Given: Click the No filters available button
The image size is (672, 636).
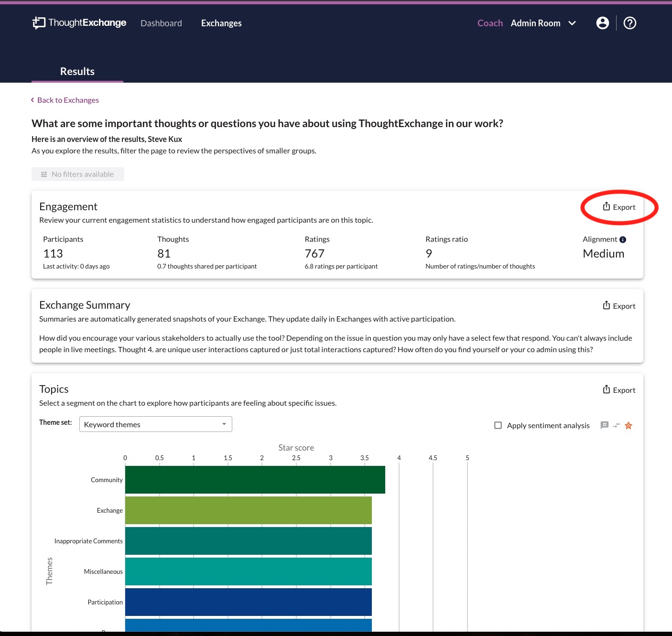Looking at the screenshot, I should pos(78,174).
